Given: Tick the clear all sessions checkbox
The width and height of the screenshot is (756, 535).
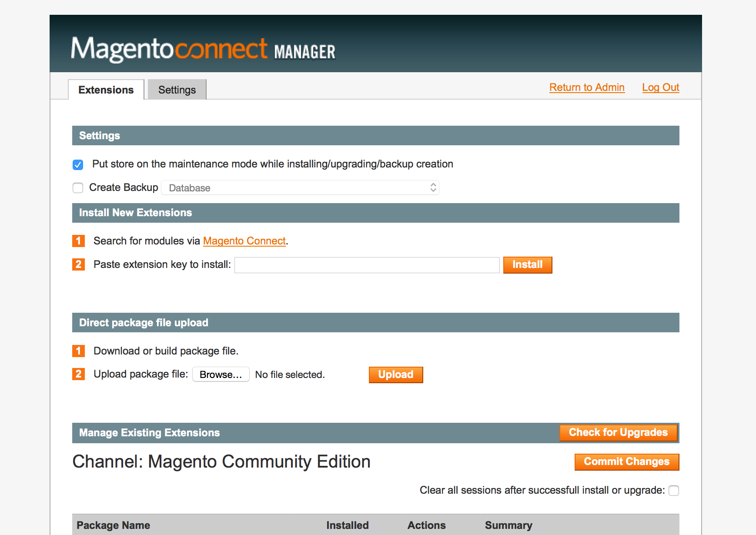Looking at the screenshot, I should [674, 491].
